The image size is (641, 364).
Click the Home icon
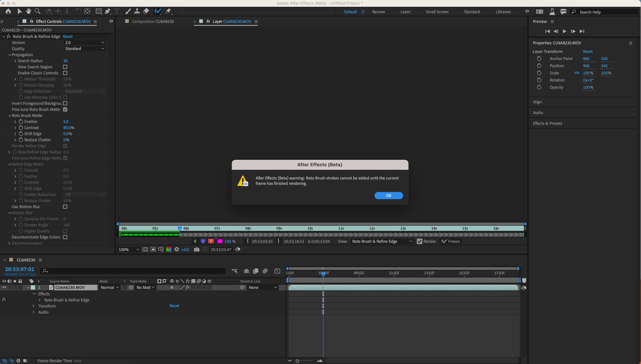point(8,11)
